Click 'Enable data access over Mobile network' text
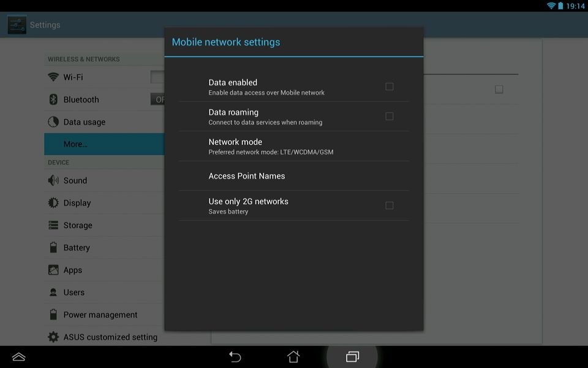 click(266, 93)
